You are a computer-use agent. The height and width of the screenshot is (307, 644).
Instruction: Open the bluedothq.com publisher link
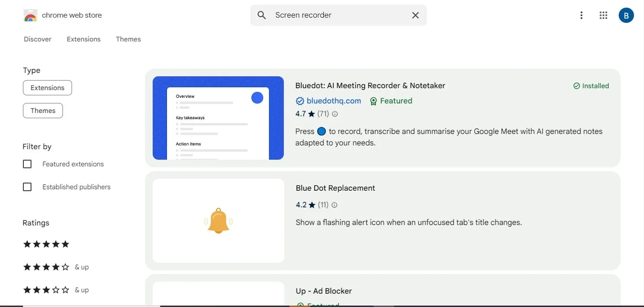point(334,101)
